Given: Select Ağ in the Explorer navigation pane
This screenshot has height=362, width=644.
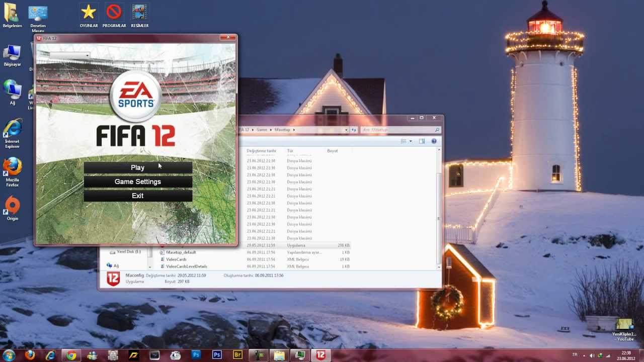Looking at the screenshot, I should (x=113, y=265).
